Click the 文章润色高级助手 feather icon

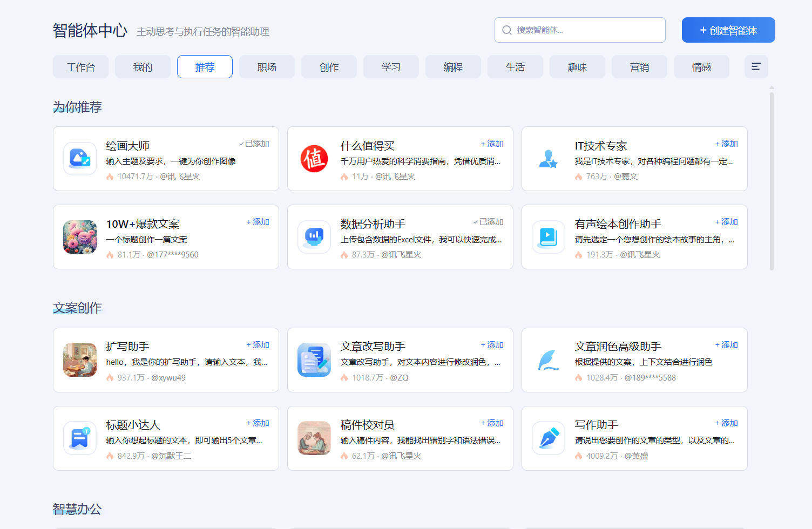pyautogui.click(x=549, y=360)
